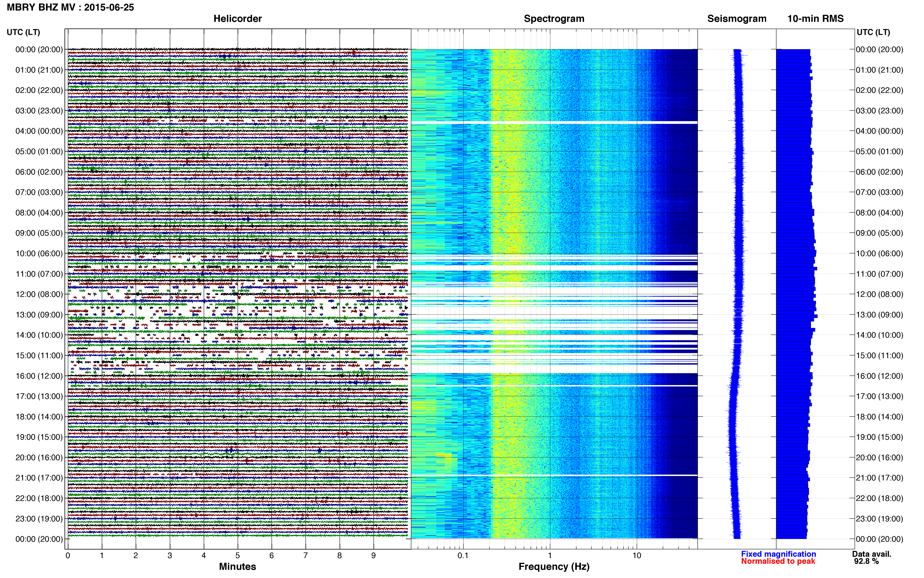Click the 0 tick on the Minutes axis
The height and width of the screenshot is (578, 924).
pos(68,555)
